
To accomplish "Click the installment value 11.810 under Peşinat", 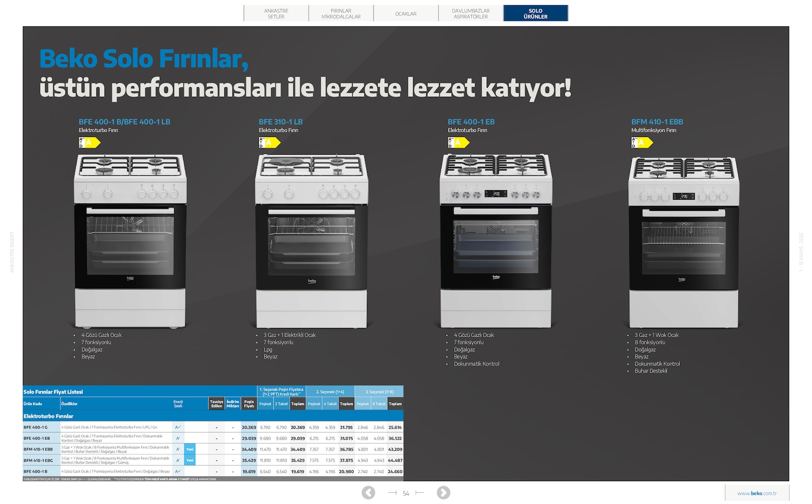I will [x=265, y=460].
